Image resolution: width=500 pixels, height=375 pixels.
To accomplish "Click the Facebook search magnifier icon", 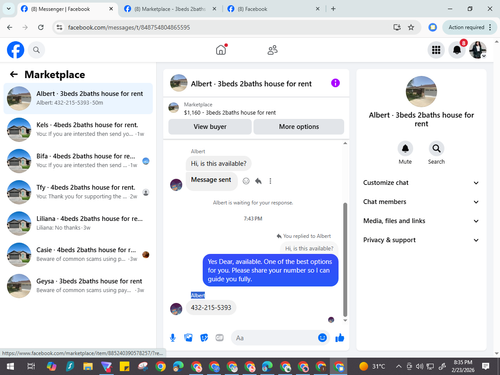I will (x=36, y=50).
